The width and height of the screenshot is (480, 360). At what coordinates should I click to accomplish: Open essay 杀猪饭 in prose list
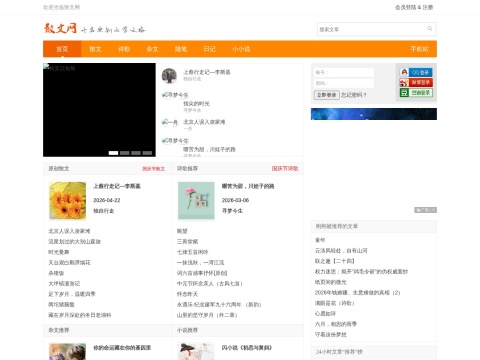point(56,273)
